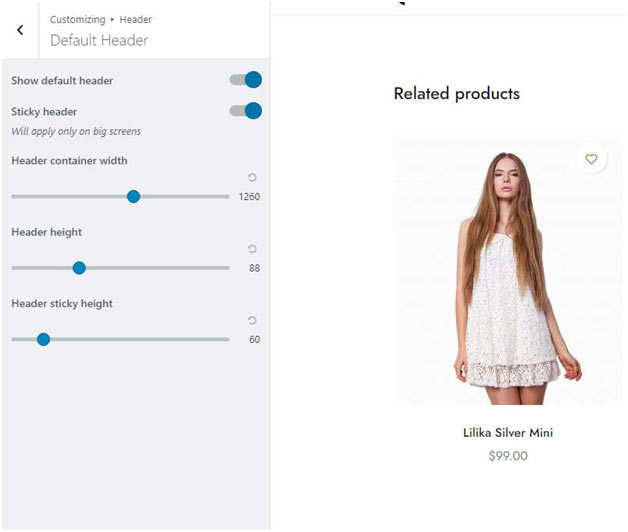Click the Show default header label
Image resolution: width=628 pixels, height=532 pixels.
(x=62, y=80)
